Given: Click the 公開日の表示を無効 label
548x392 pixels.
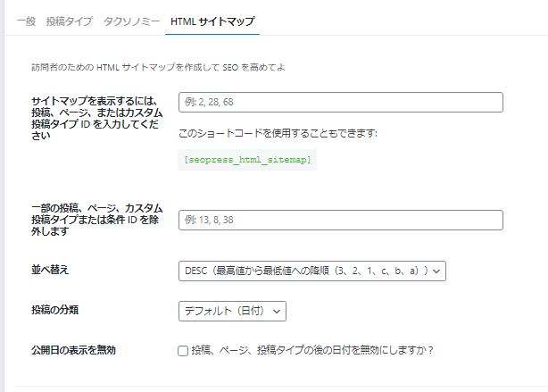Looking at the screenshot, I should coord(73,350).
